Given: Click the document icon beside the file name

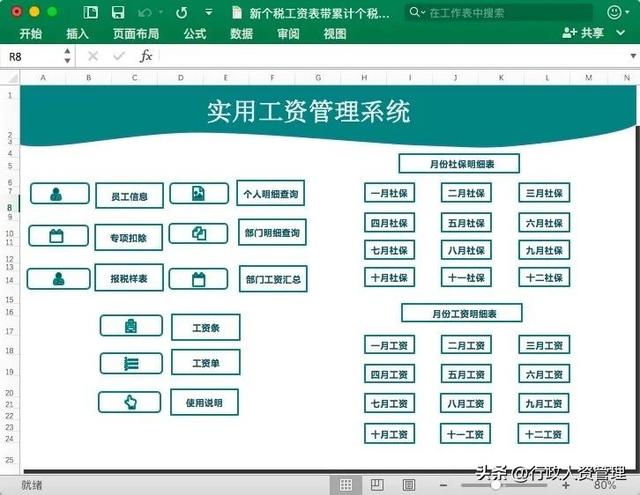Looking at the screenshot, I should pos(237,13).
